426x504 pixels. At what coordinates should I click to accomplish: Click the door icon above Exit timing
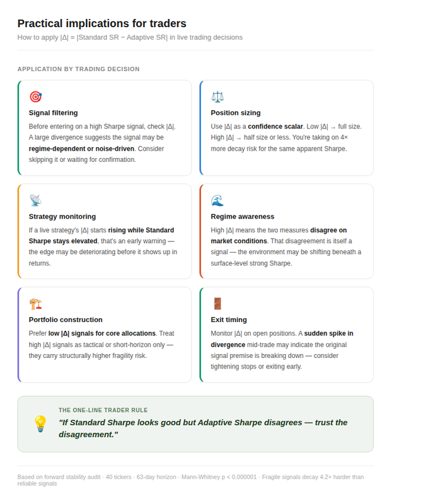pos(217,304)
